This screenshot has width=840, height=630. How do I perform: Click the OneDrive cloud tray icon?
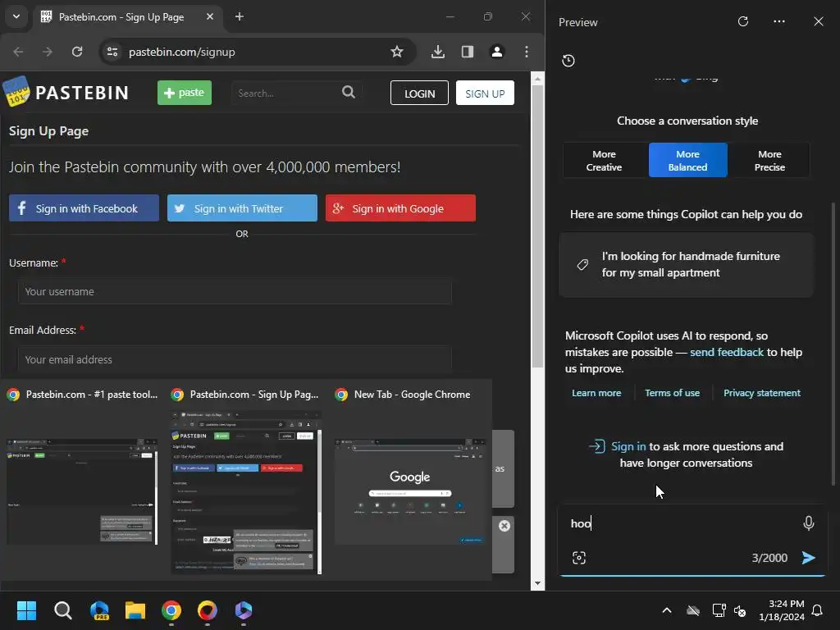click(693, 610)
